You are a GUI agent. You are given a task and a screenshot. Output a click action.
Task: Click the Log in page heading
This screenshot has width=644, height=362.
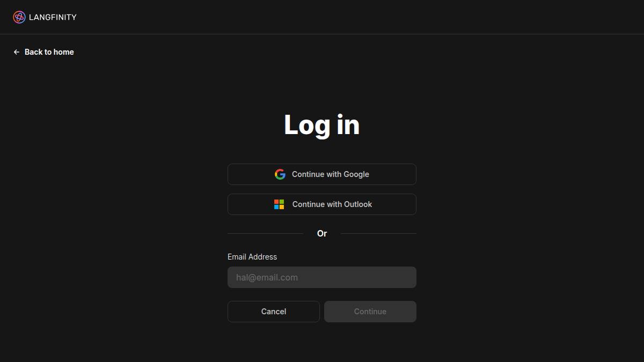[x=321, y=124]
